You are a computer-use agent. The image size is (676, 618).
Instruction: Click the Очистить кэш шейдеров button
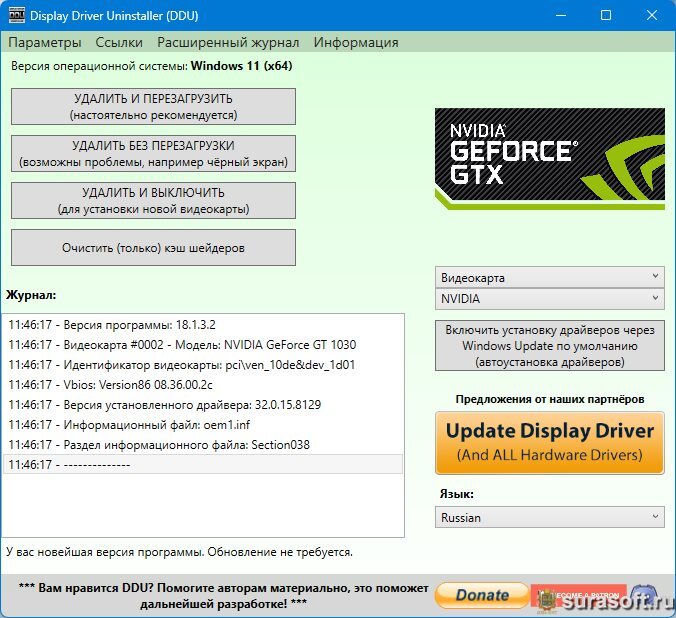click(x=153, y=247)
